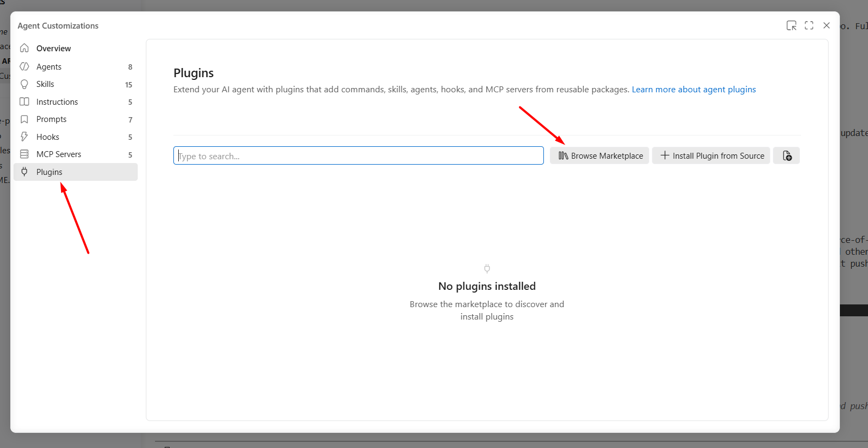Image resolution: width=868 pixels, height=448 pixels.
Task: Click the Hooks lightning icon
Action: coord(24,137)
